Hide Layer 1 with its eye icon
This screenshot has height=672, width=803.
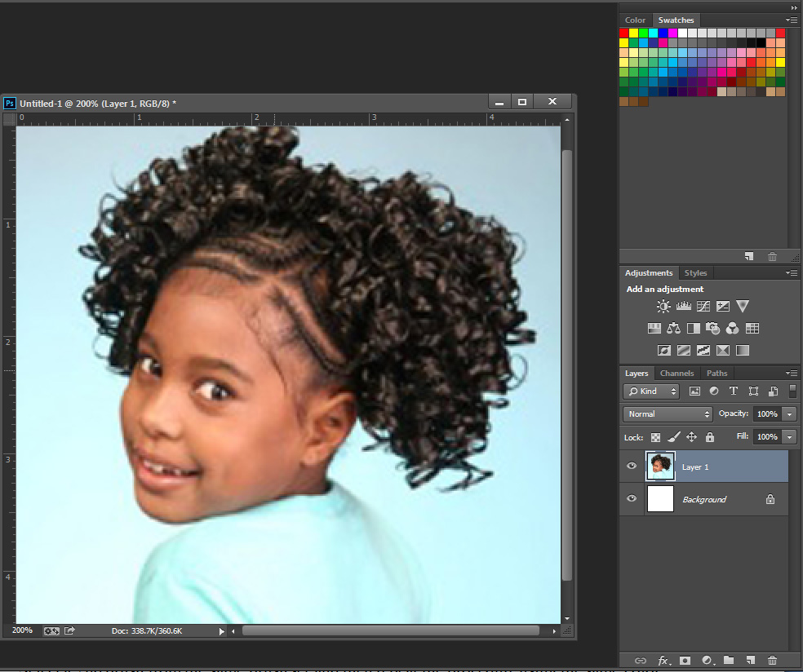point(632,466)
